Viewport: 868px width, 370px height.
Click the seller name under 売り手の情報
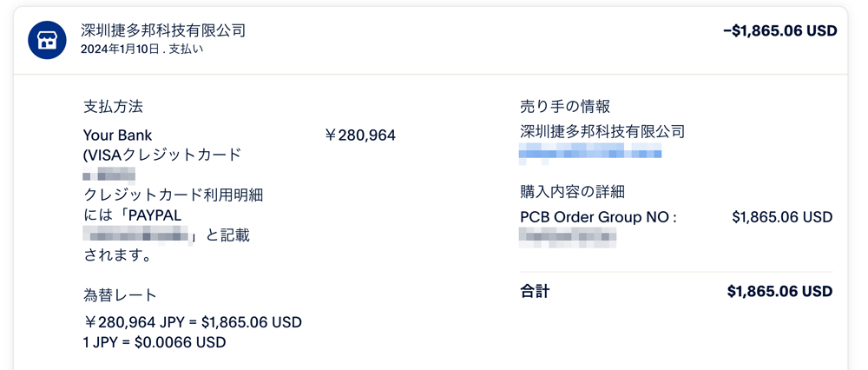click(602, 132)
